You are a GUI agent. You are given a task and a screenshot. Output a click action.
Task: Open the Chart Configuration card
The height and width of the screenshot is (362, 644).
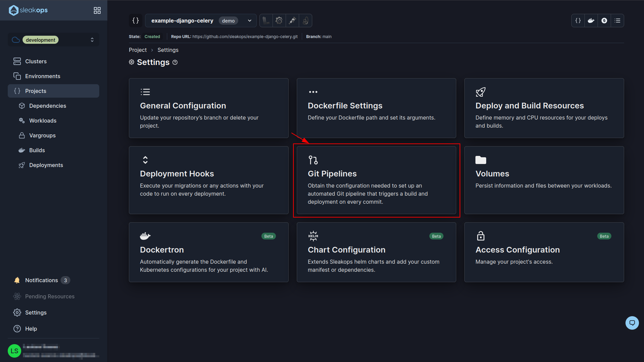pos(376,252)
